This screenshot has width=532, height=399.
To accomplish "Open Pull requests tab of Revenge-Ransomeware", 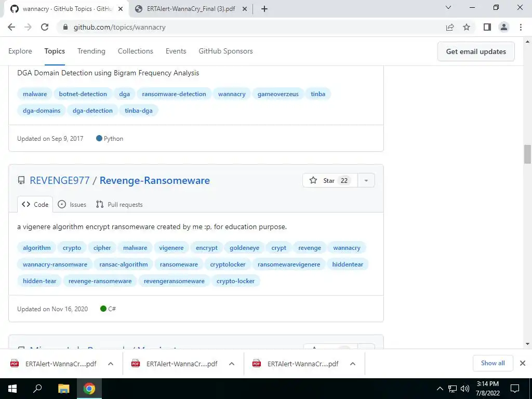I will coord(119,205).
